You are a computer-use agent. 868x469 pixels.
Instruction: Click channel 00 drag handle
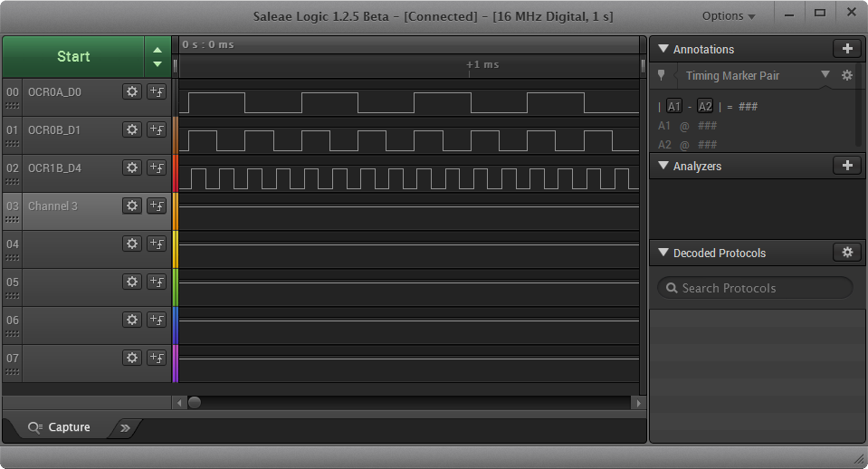tap(12, 106)
